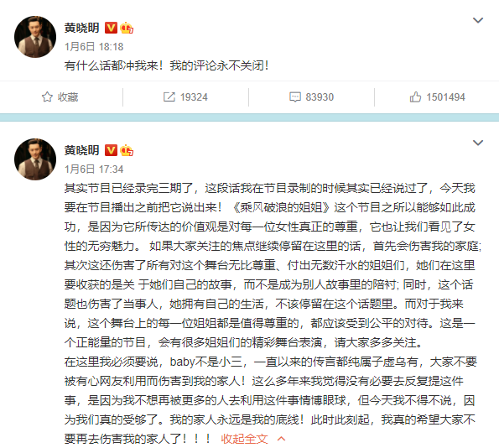Image resolution: width=499 pixels, height=448 pixels.
Task: Open the second post's 黄晓明 avatar
Action: pyautogui.click(x=35, y=159)
